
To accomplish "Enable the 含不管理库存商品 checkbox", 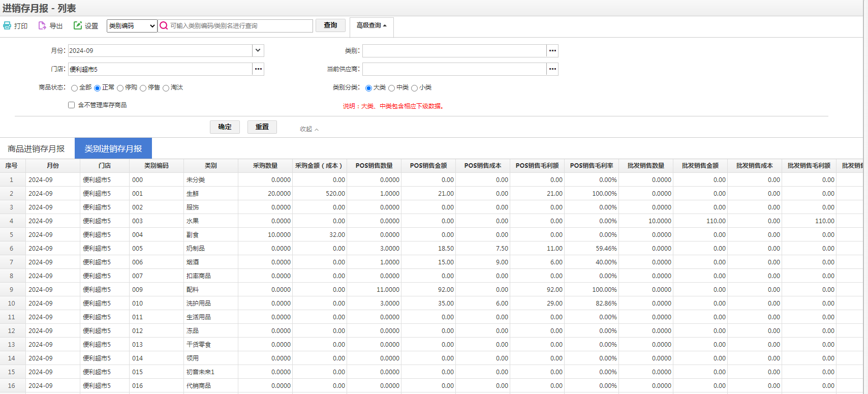I will [72, 105].
